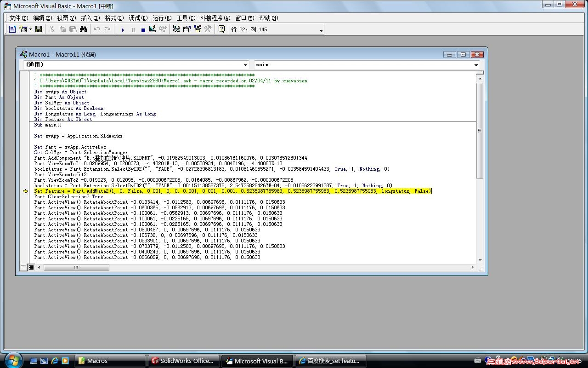Click the yellow execution arrow in margin
This screenshot has height=368, width=588.
(25, 191)
